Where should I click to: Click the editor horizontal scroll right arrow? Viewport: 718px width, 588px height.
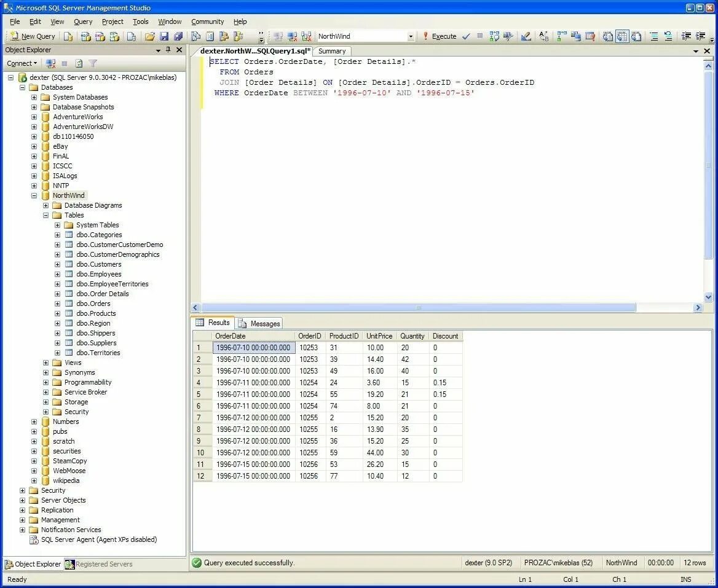click(698, 307)
